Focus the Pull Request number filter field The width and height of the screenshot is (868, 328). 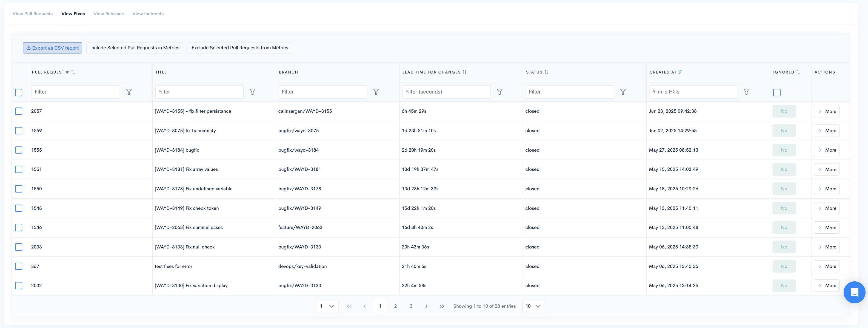tap(76, 92)
